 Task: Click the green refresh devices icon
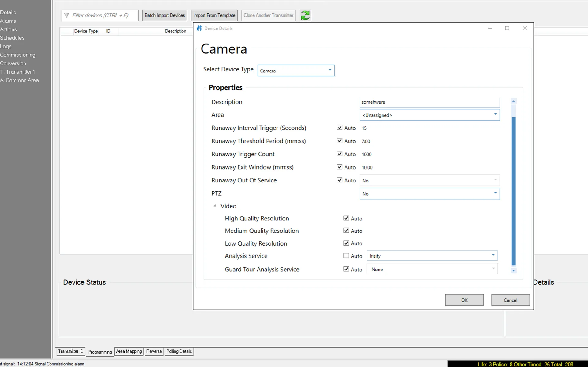tap(305, 15)
